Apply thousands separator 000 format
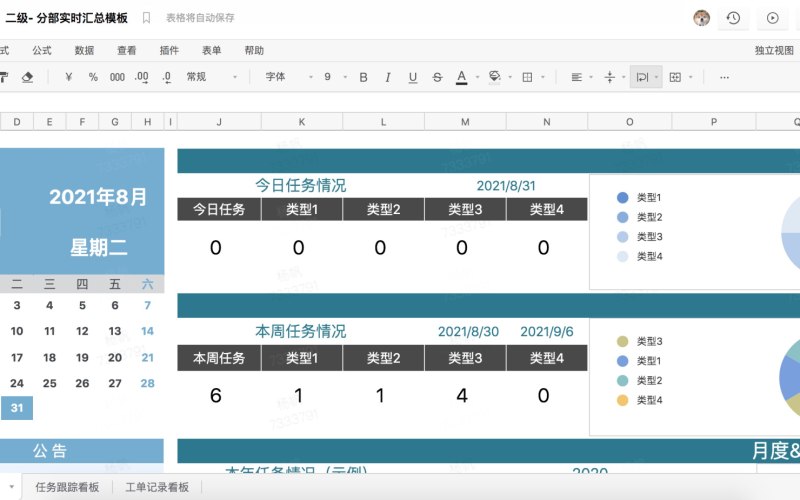This screenshot has width=800, height=500. (117, 77)
